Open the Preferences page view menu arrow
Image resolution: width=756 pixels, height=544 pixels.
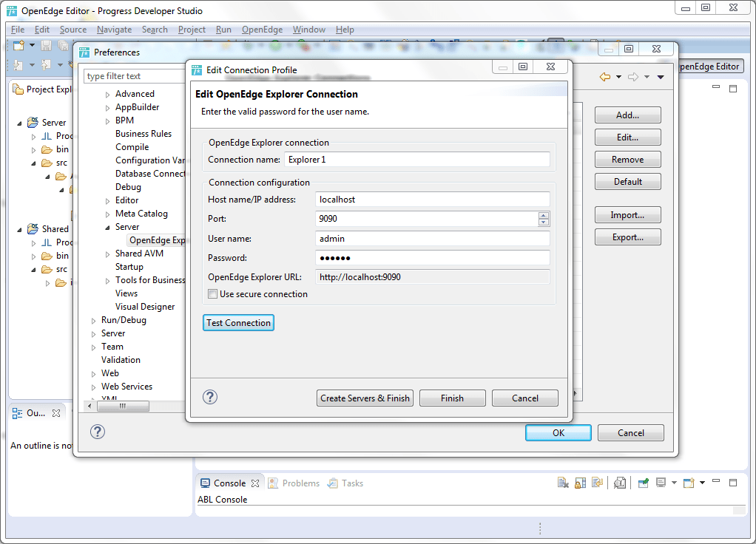tap(661, 77)
